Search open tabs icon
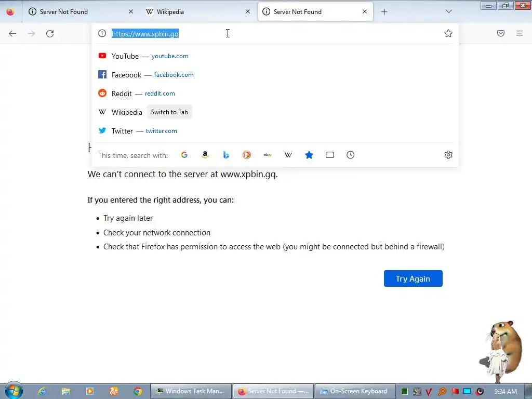532x399 pixels. 330,155
